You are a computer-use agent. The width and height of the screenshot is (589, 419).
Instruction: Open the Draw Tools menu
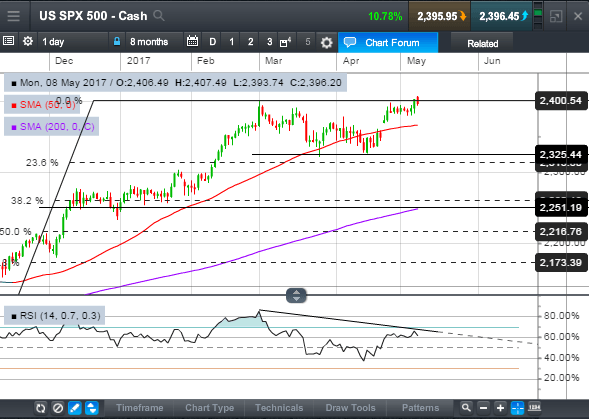tap(350, 408)
